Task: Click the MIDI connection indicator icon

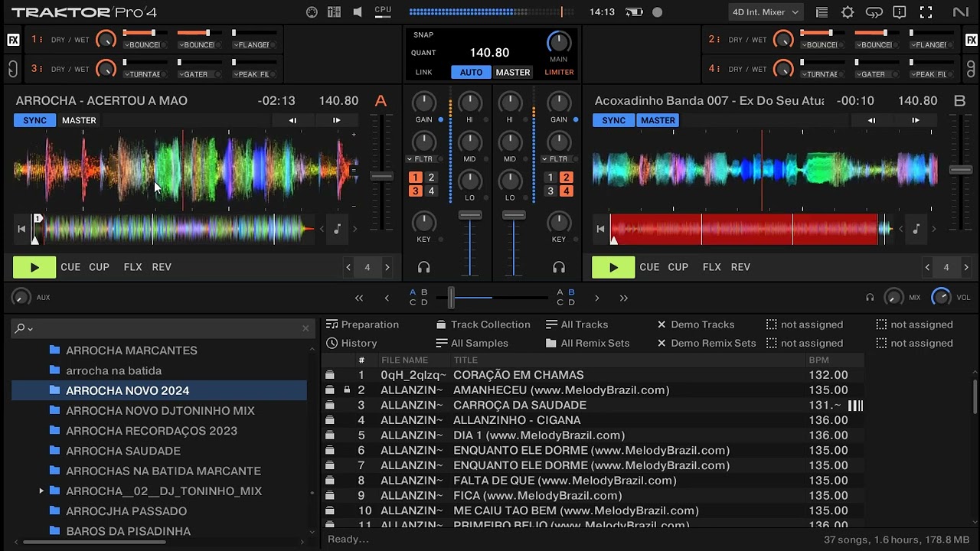Action: (312, 12)
